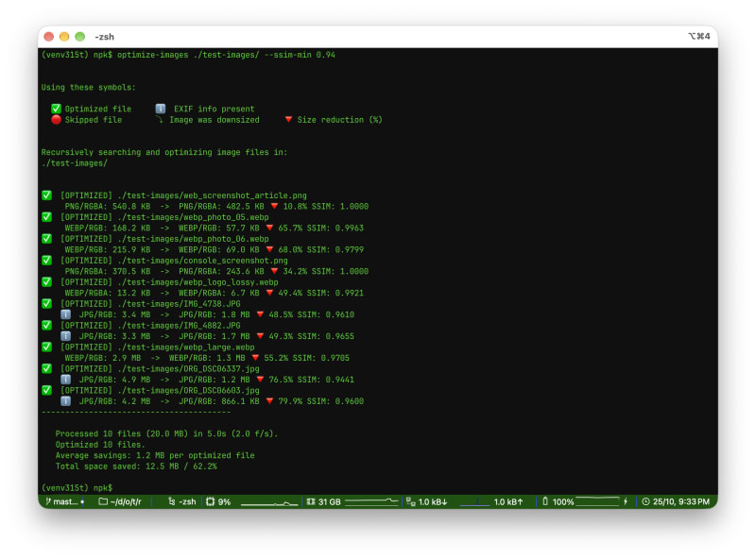This screenshot has height=559, width=756.
Task: Click the CPU usage sparkline graph
Action: click(269, 502)
